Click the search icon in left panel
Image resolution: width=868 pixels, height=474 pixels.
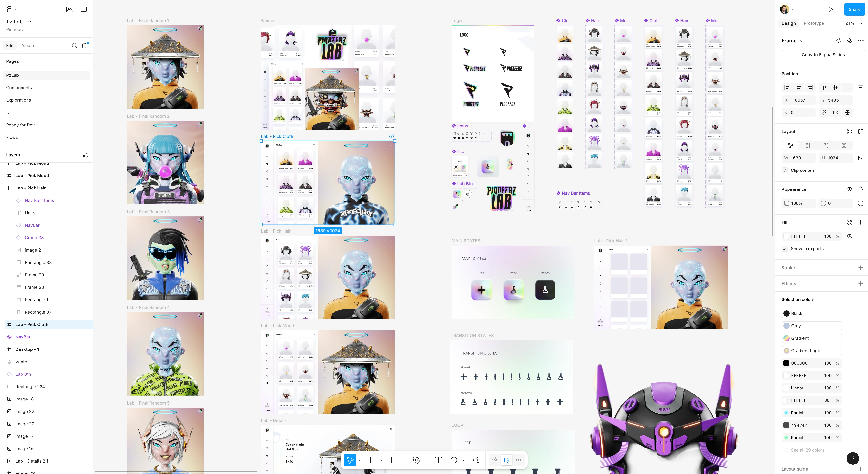pos(74,46)
